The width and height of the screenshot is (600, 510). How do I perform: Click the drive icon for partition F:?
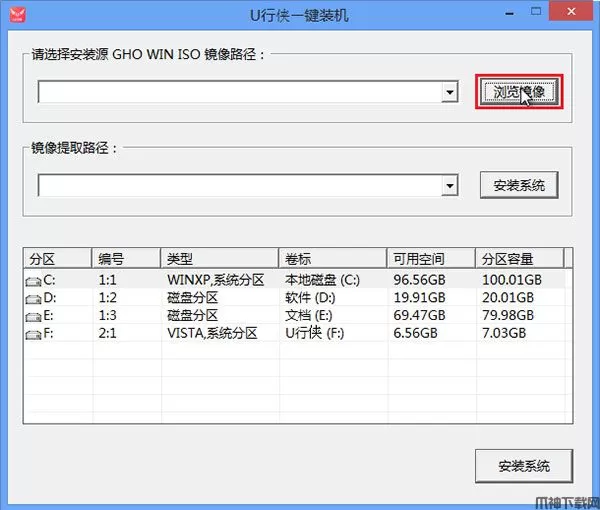(33, 335)
